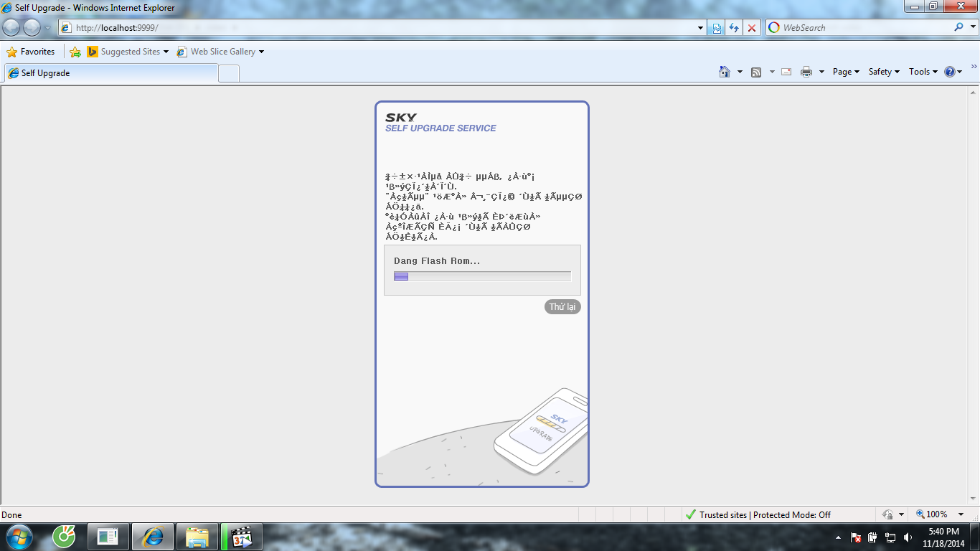
Task: Open the Tools menu
Action: pos(923,72)
